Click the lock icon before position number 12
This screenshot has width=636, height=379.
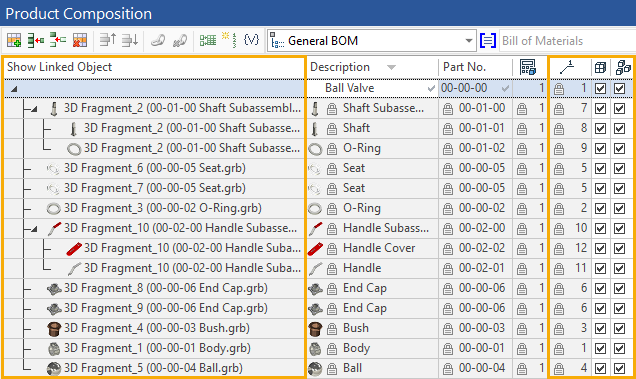[x=559, y=248]
